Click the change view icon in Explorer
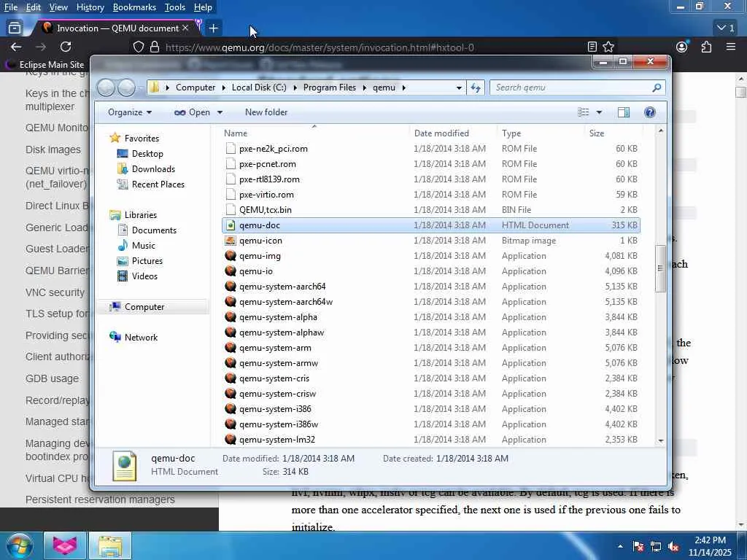Image resolution: width=747 pixels, height=560 pixels. pos(583,112)
